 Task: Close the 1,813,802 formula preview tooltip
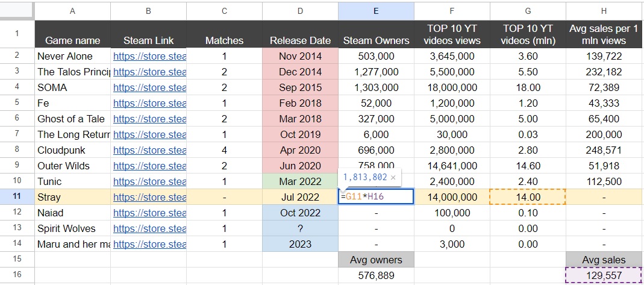click(x=393, y=177)
